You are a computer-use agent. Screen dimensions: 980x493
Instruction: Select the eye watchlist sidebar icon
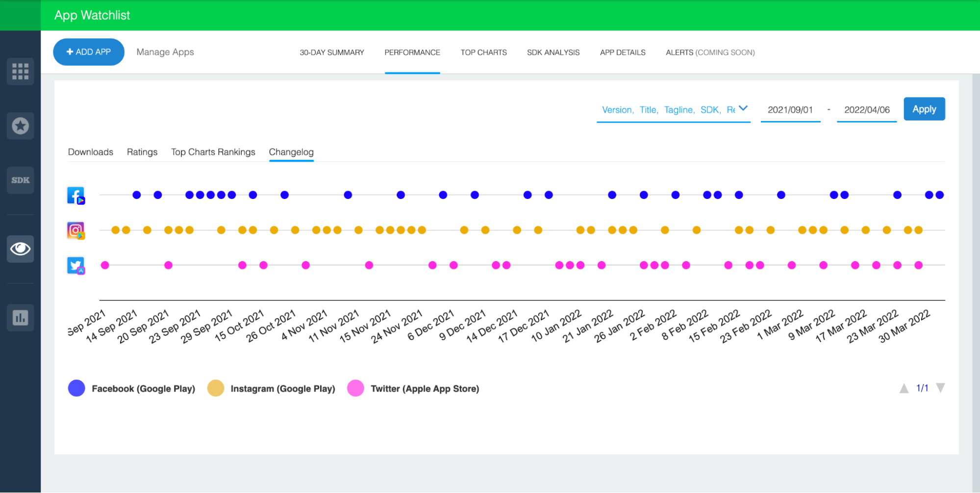coord(20,249)
